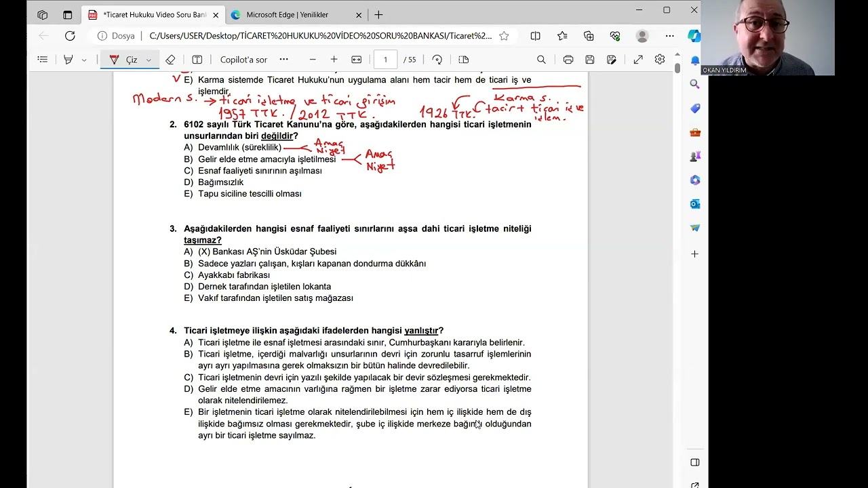868x488 pixels.
Task: Open sidebar Drop send icon
Action: [x=694, y=228]
